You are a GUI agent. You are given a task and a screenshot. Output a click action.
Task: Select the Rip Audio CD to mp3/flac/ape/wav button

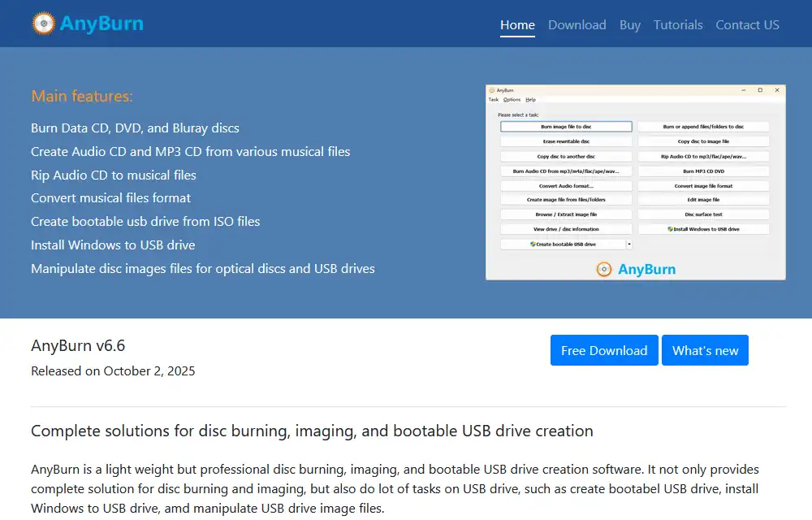click(703, 156)
